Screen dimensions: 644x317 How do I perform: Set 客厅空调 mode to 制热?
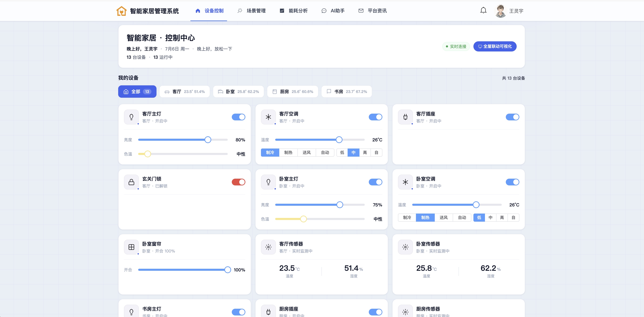click(x=288, y=153)
